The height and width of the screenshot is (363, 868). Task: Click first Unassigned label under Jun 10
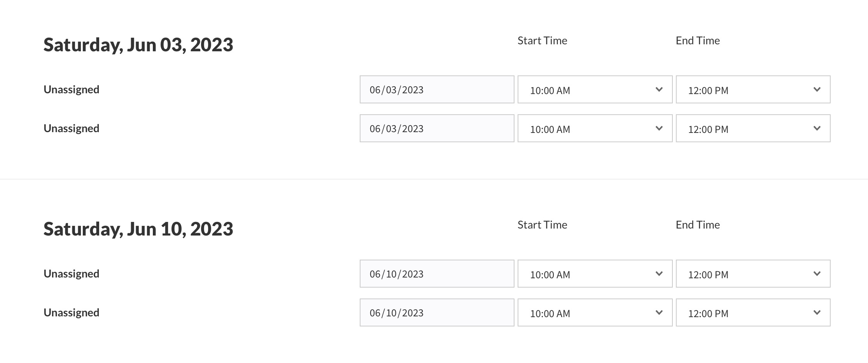tap(72, 274)
